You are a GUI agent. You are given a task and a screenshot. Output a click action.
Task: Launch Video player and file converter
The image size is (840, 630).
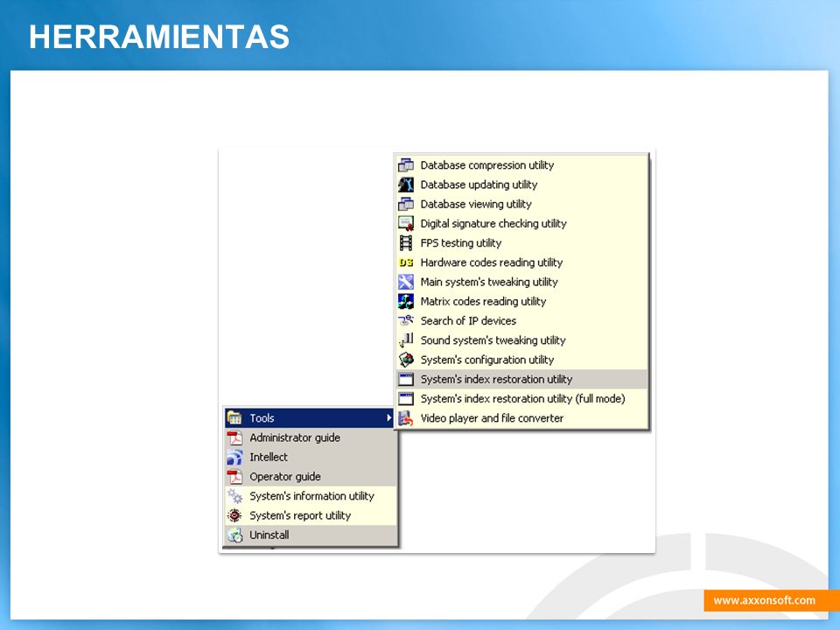521,418
